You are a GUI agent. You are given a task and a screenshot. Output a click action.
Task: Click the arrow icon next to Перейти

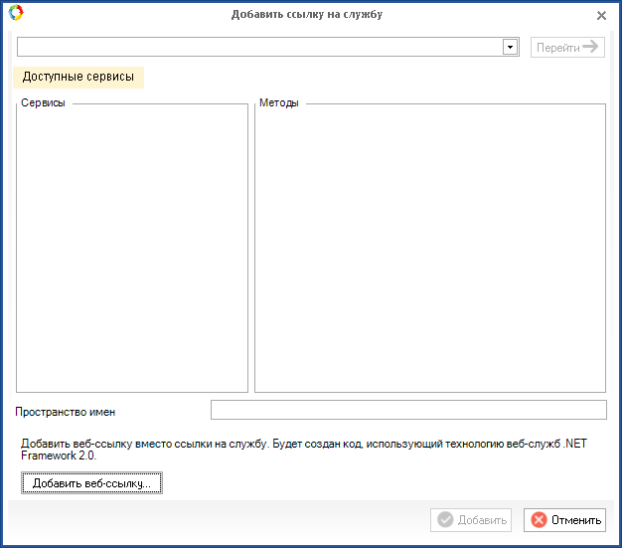click(x=591, y=47)
